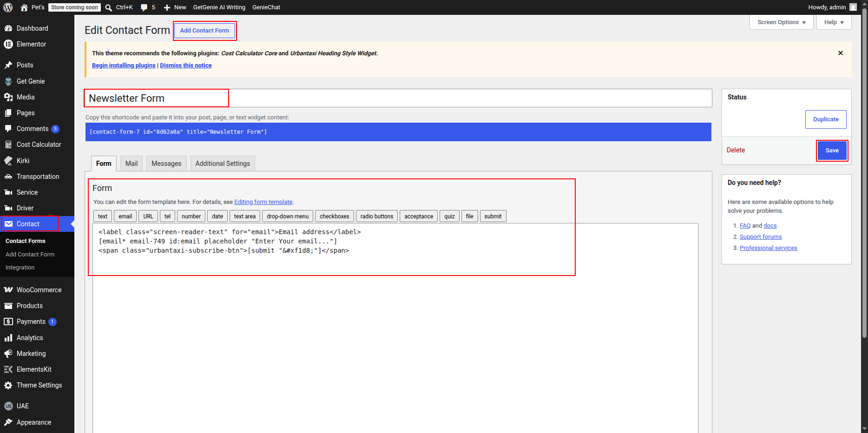Viewport: 868px width, 433px height.
Task: Open WooCommerce sidebar icon
Action: [8, 290]
